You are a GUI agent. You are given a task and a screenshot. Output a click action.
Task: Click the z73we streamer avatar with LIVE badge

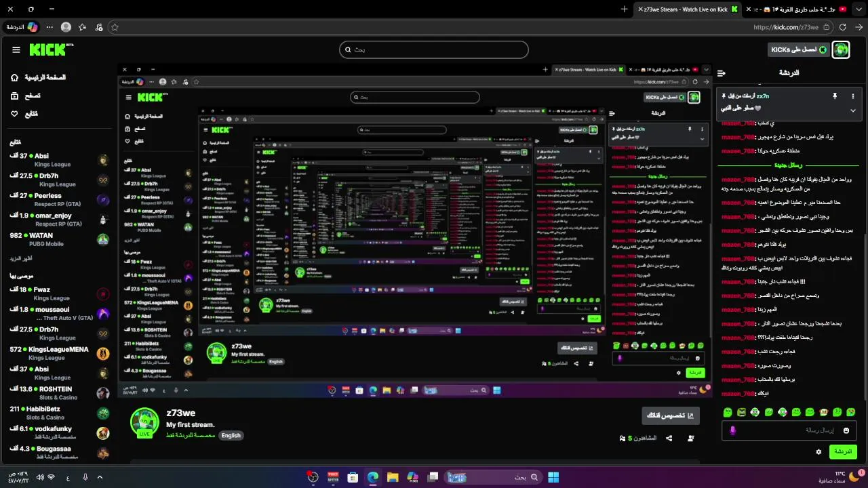tap(144, 422)
